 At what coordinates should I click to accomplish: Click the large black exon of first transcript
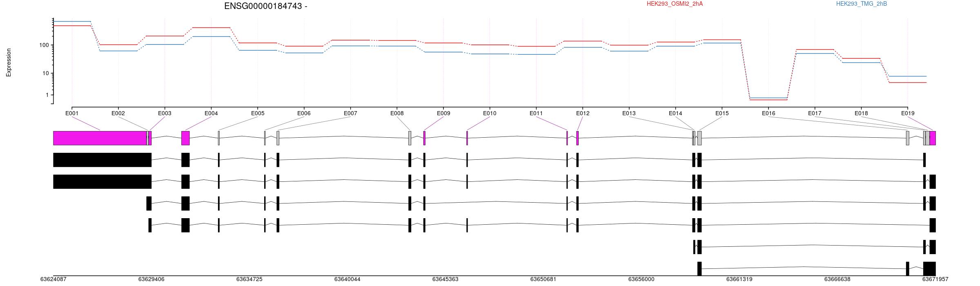102,160
